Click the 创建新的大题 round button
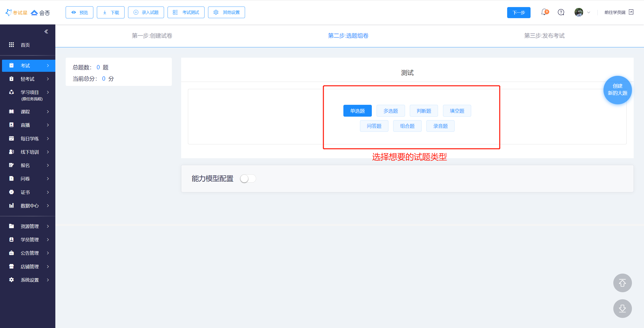Image resolution: width=644 pixels, height=328 pixels. coord(617,90)
